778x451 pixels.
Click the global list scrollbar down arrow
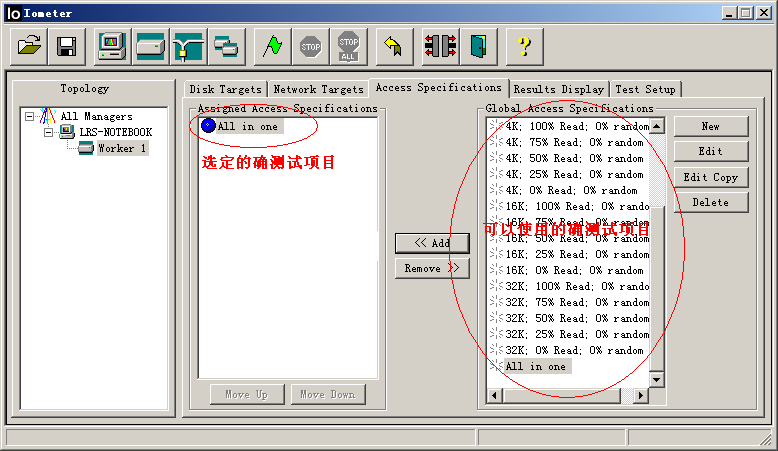click(x=657, y=380)
